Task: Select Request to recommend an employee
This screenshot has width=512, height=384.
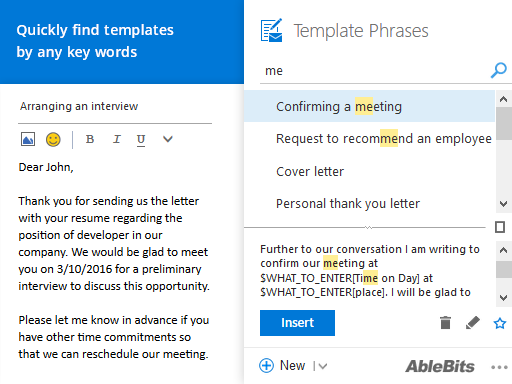Action: click(369, 138)
